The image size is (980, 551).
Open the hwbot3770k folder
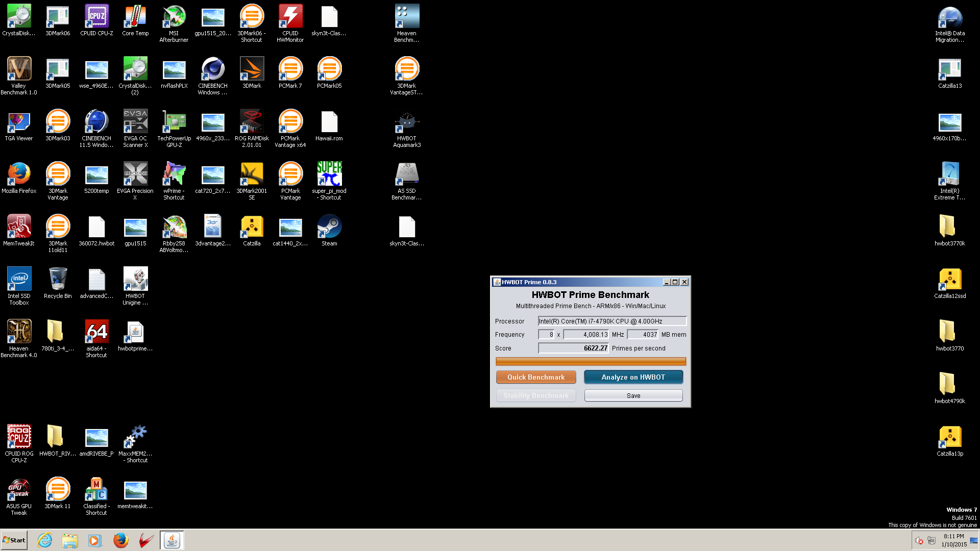[x=950, y=231]
